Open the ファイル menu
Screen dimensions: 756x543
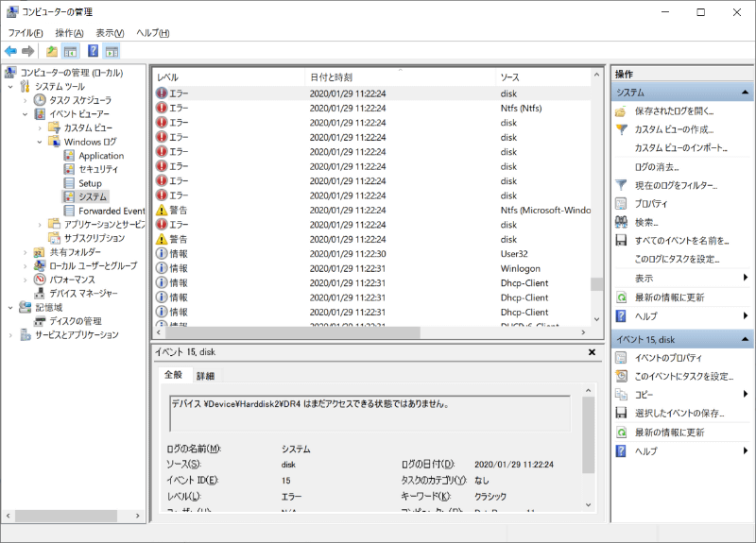tap(26, 33)
